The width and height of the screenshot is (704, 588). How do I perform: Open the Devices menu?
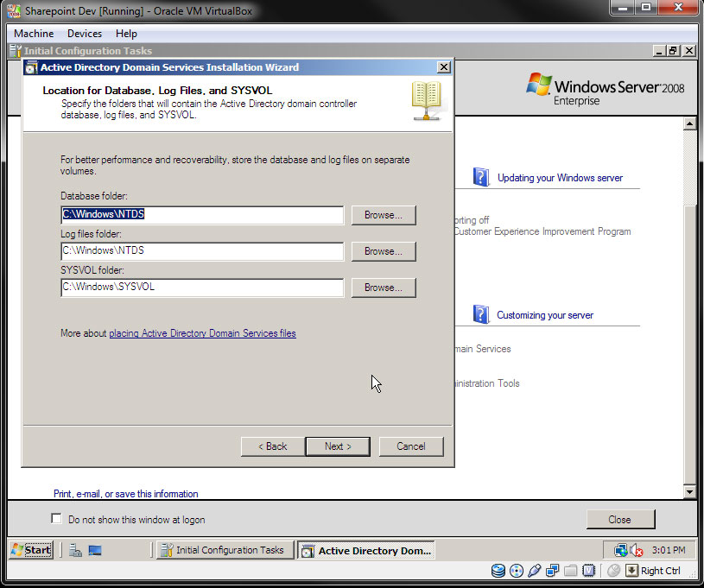[x=85, y=34]
